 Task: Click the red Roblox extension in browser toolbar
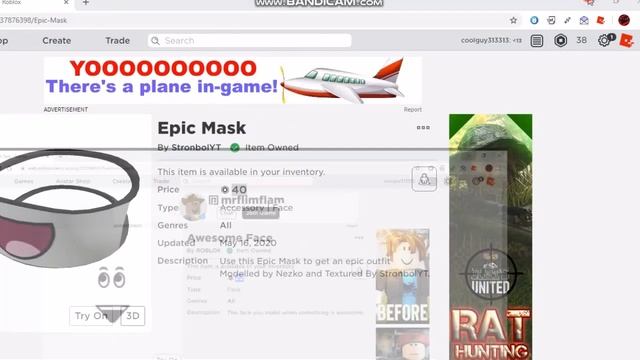click(600, 20)
